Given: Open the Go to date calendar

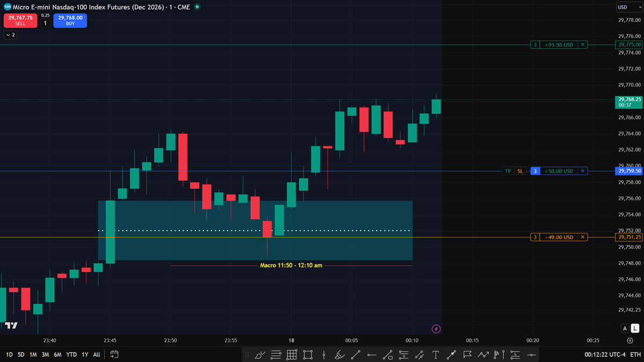Looking at the screenshot, I should pyautogui.click(x=114, y=354).
